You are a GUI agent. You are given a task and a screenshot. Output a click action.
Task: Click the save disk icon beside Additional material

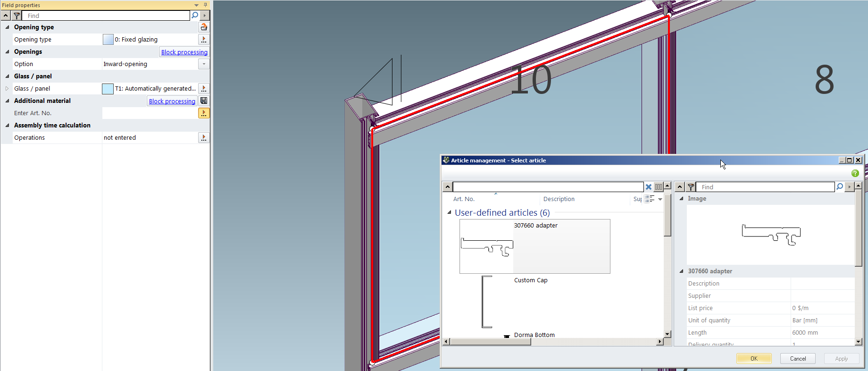[204, 101]
